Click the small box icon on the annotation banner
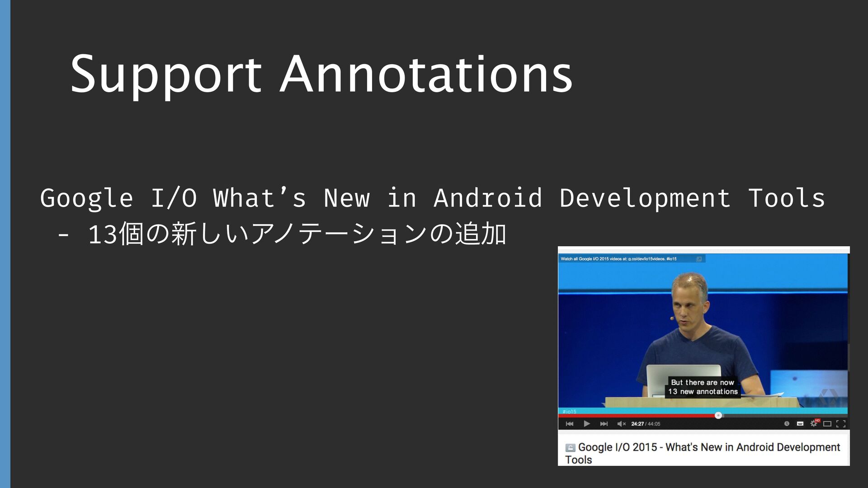Viewport: 868px width, 488px height. click(699, 259)
